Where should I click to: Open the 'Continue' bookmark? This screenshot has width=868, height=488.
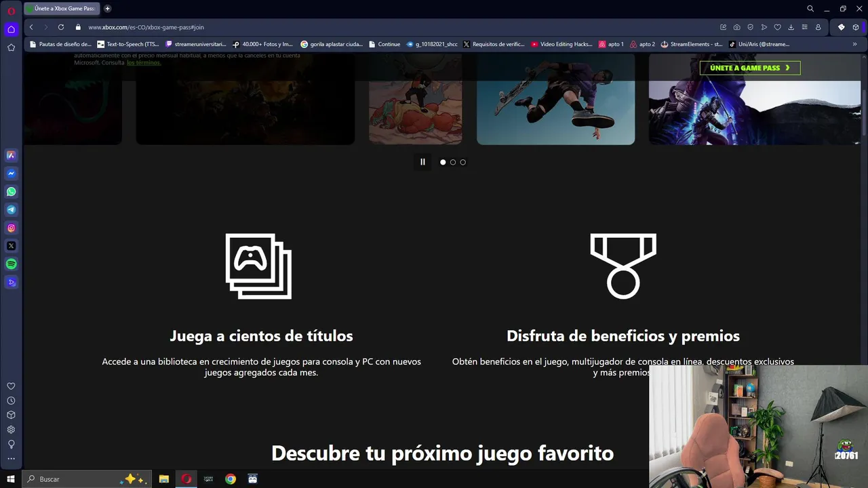tap(384, 44)
